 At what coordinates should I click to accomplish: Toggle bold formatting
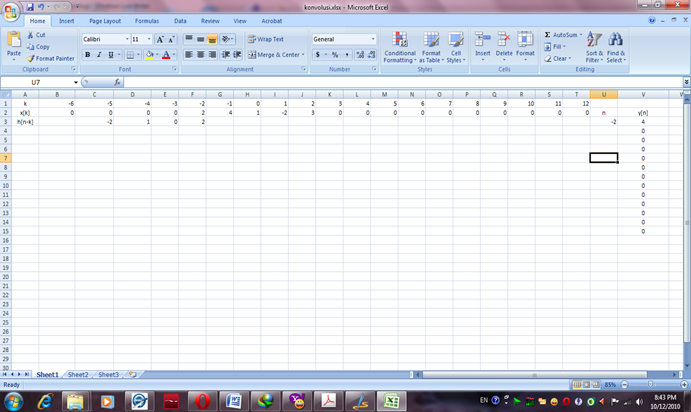pos(87,55)
